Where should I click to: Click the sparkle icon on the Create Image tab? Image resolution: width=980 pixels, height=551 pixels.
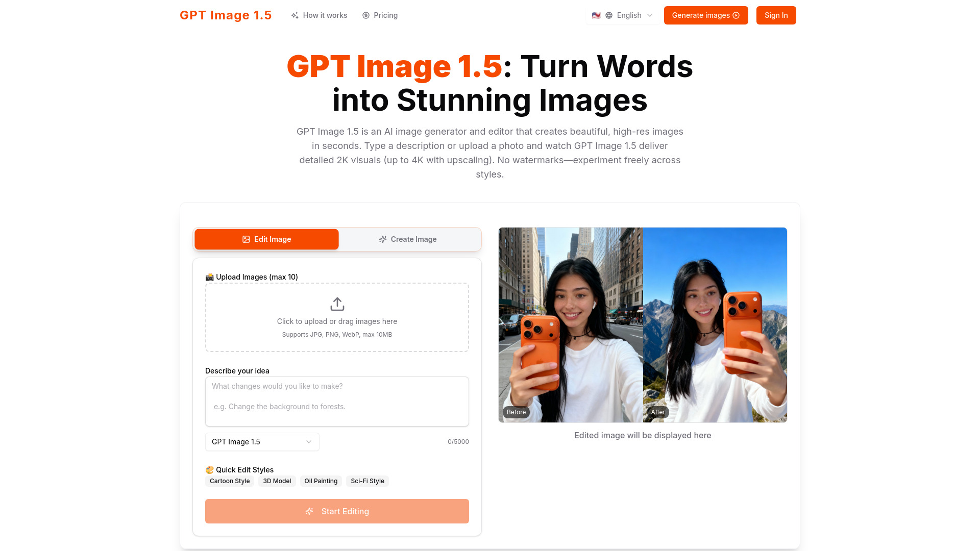[382, 239]
